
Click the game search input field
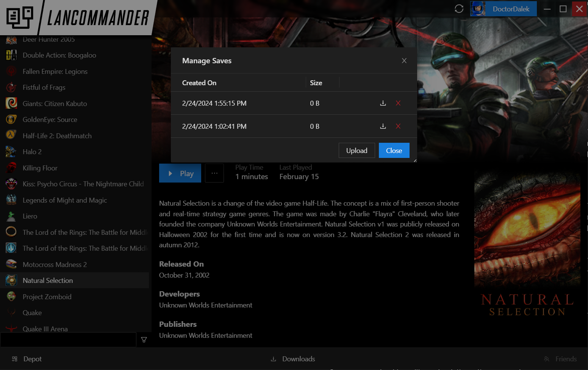pos(68,340)
